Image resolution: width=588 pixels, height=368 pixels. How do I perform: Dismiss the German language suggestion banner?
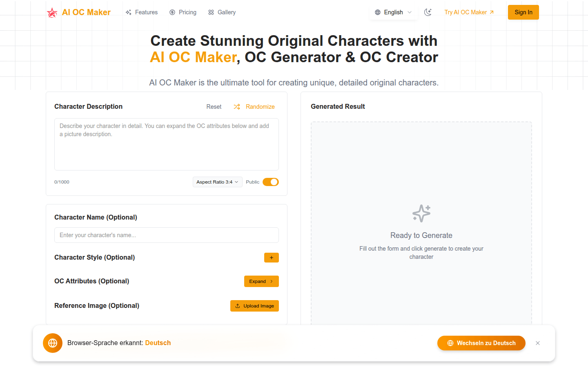click(538, 343)
